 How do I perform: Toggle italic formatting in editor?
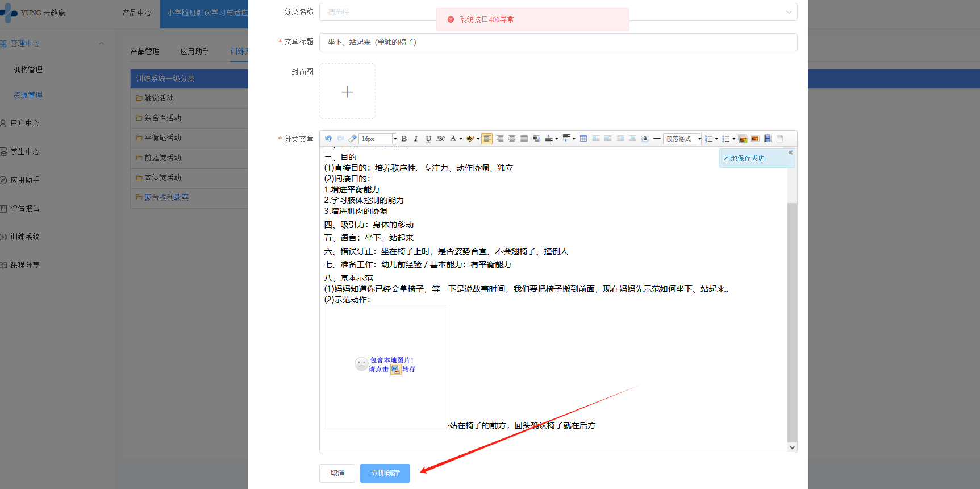416,139
